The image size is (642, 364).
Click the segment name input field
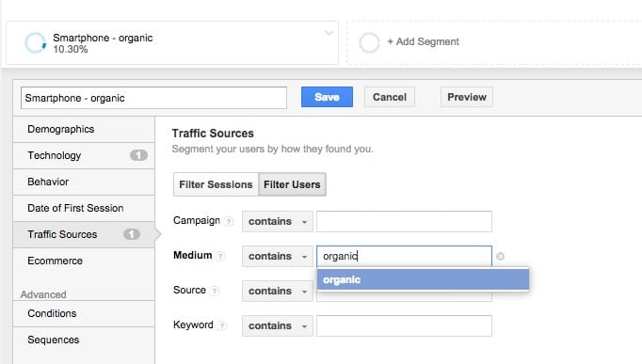(153, 98)
